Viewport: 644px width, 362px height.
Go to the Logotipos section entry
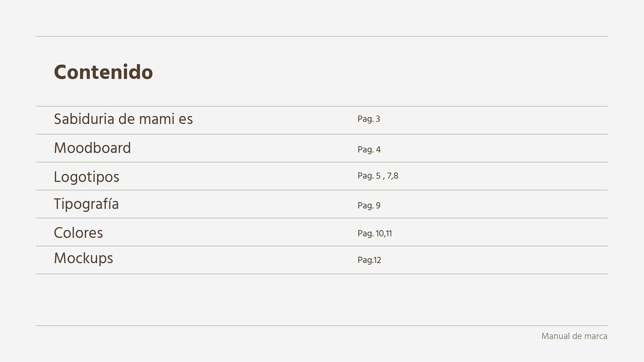87,177
